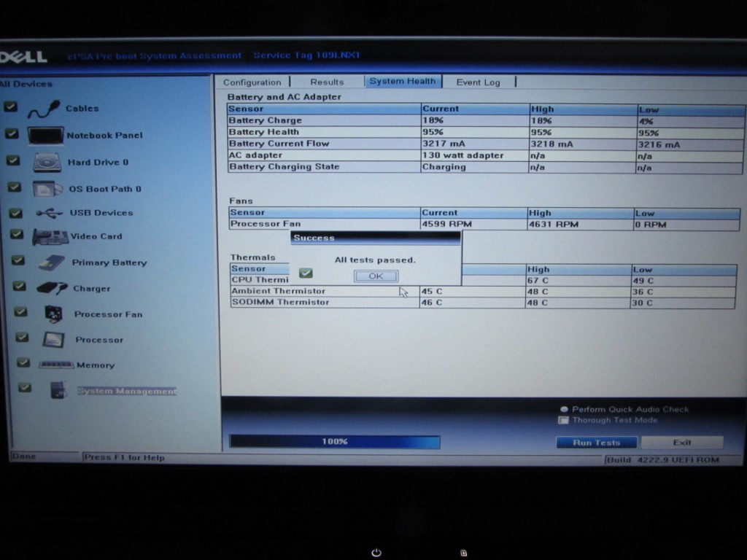Select the Cables device icon
This screenshot has height=560, width=747.
44,109
